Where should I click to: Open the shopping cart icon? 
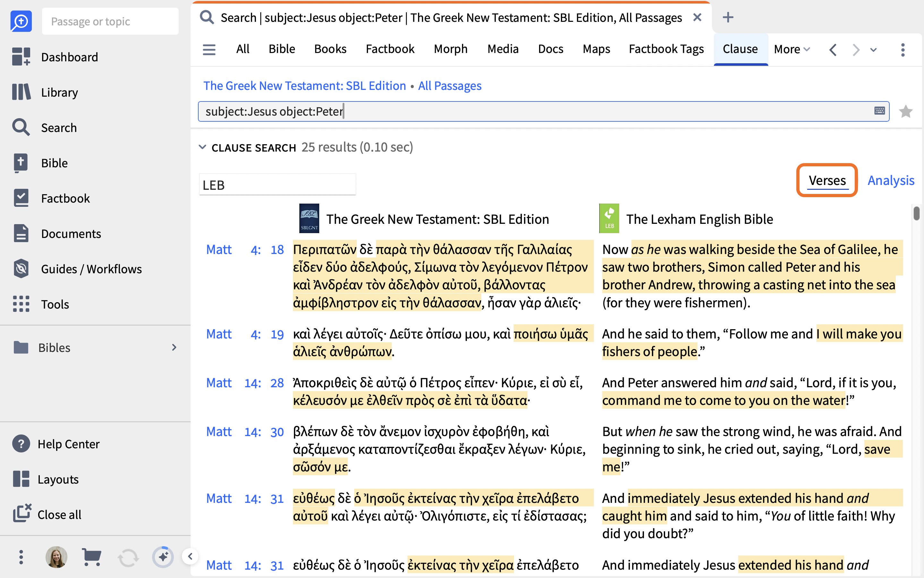click(92, 557)
